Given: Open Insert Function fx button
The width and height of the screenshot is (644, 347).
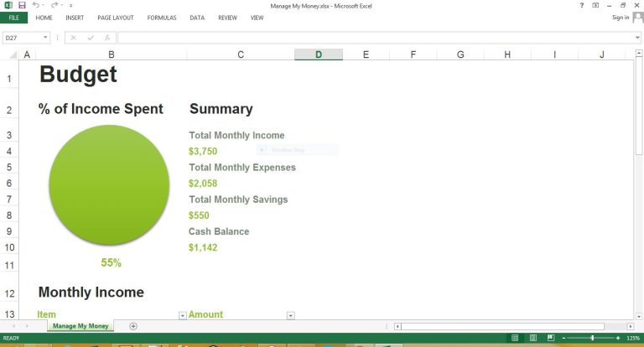Looking at the screenshot, I should [x=107, y=38].
